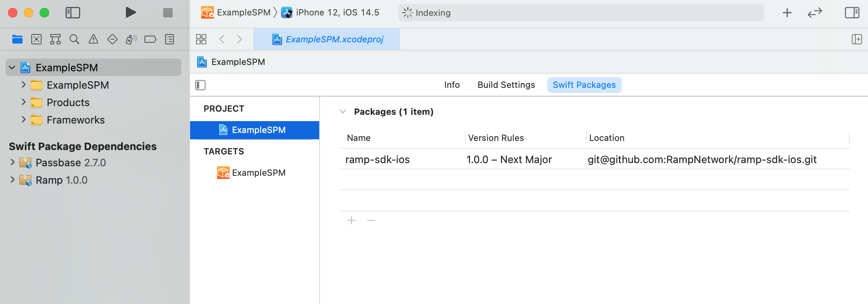This screenshot has width=868, height=304.
Task: Open related items grid menu
Action: pos(201,39)
